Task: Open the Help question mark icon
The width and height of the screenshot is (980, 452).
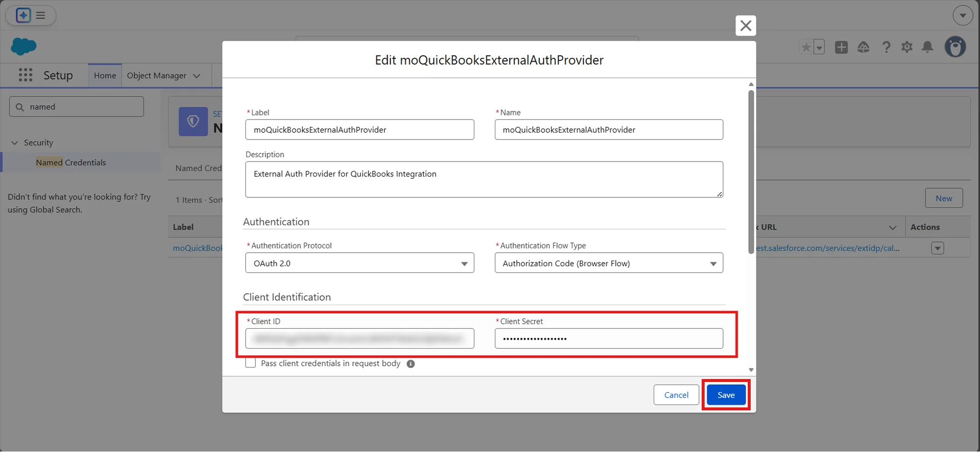Action: click(886, 47)
